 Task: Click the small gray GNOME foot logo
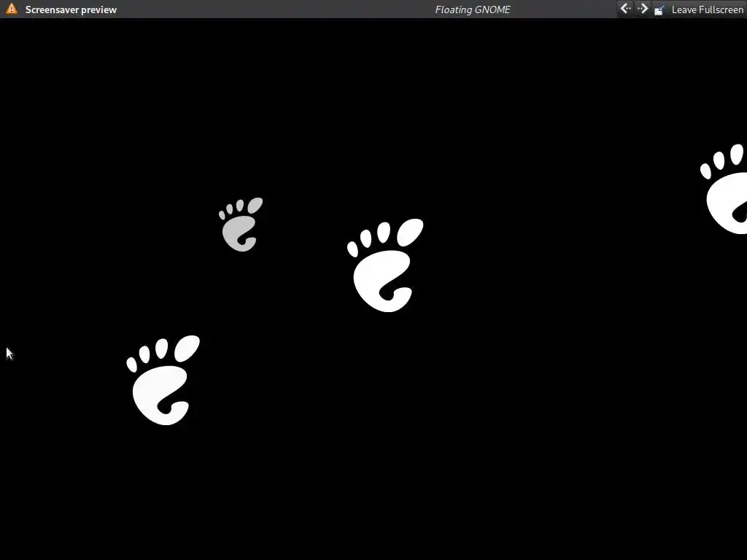pyautogui.click(x=241, y=225)
